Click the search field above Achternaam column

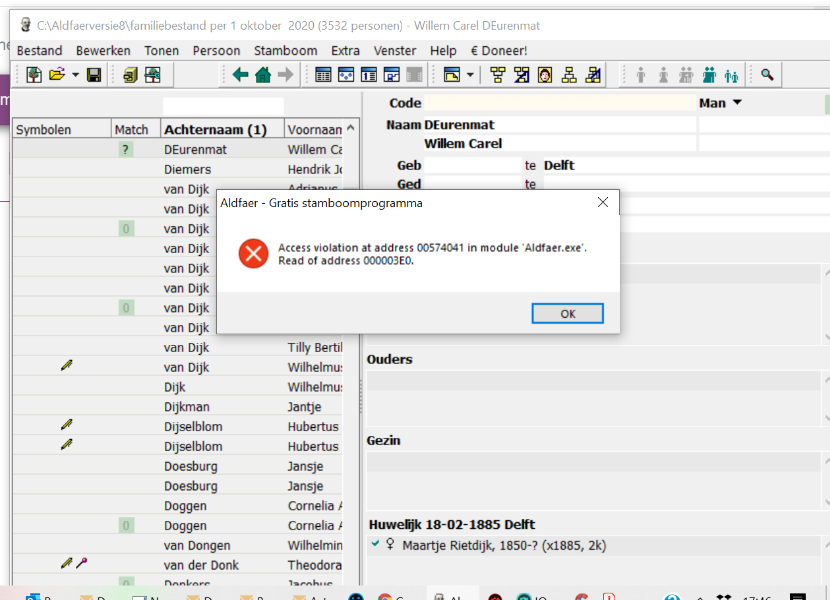[x=223, y=106]
